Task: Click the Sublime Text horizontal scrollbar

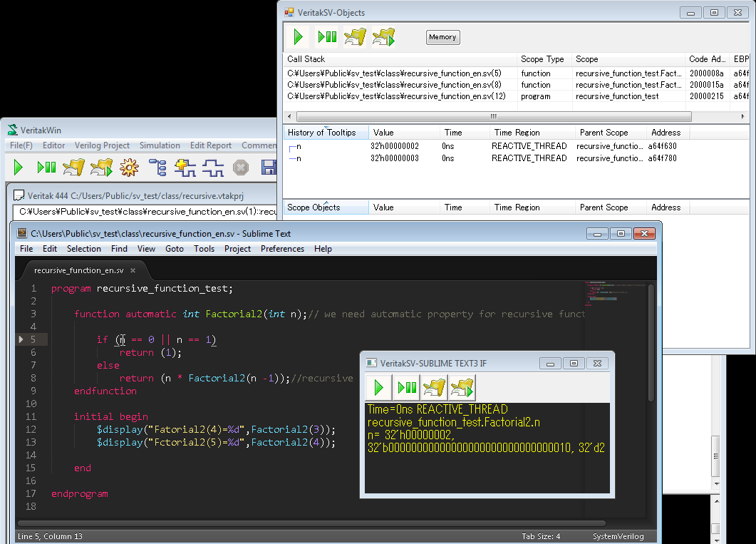Action: click(311, 523)
